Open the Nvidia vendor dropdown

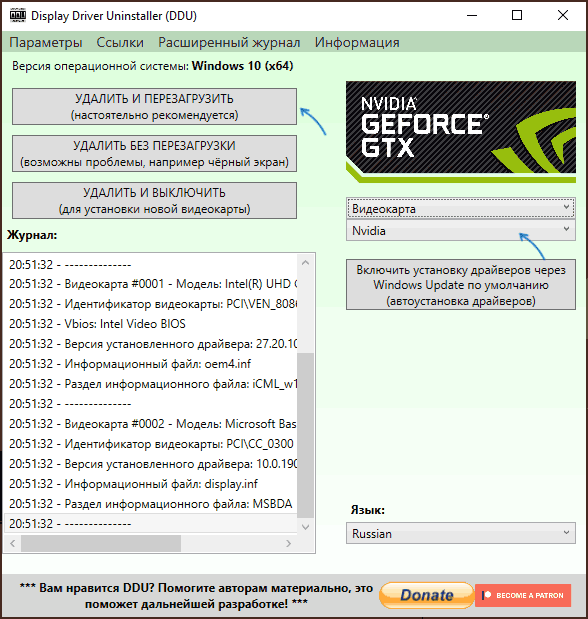click(x=461, y=231)
